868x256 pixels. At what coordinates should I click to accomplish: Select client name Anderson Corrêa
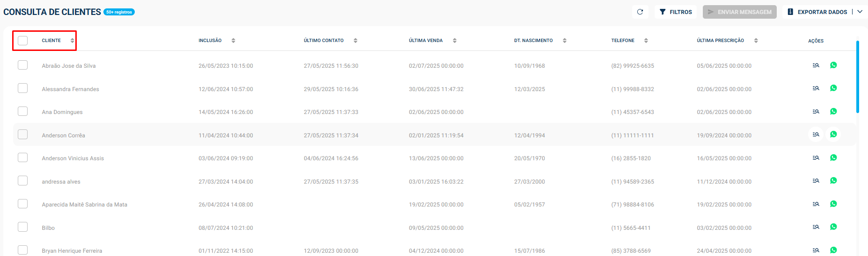click(63, 135)
